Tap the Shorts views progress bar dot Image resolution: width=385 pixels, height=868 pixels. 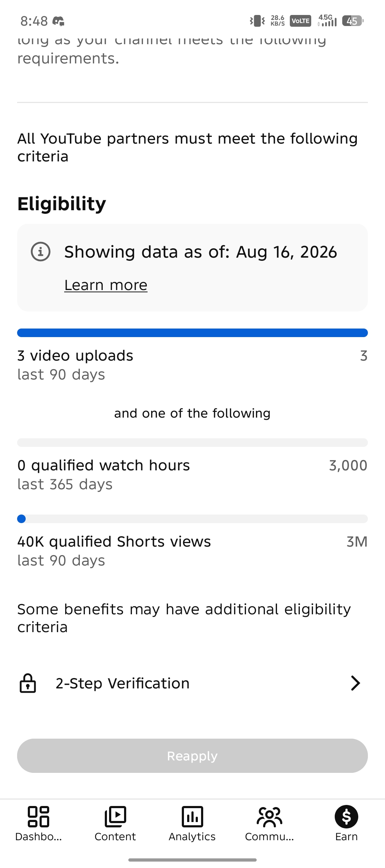(21, 519)
